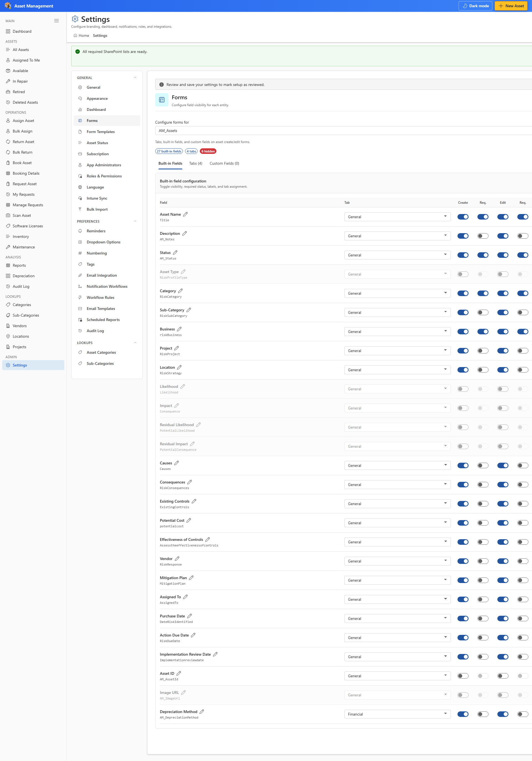Click the 4 tabs badge
532x761 pixels.
tap(191, 151)
